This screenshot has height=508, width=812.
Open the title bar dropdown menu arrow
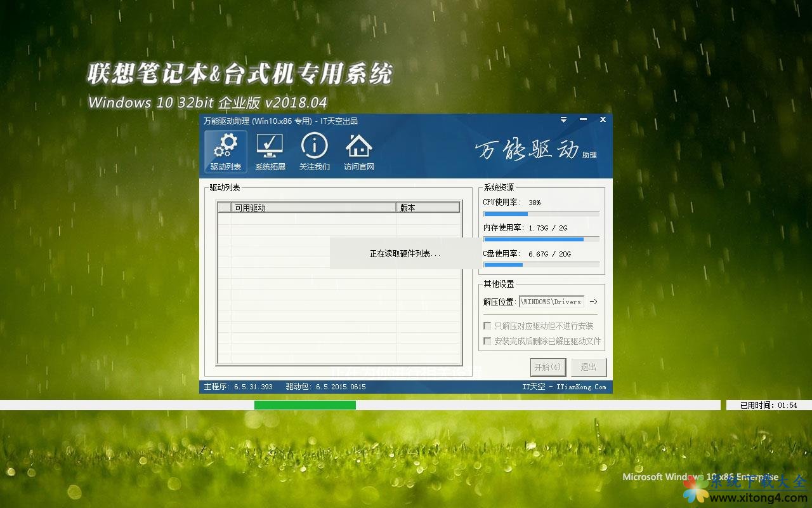coord(563,120)
